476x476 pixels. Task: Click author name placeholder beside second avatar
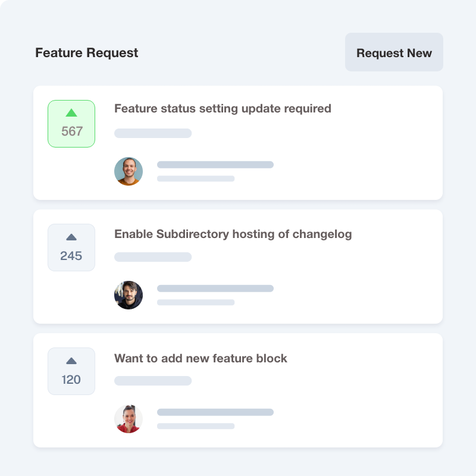coord(215,289)
